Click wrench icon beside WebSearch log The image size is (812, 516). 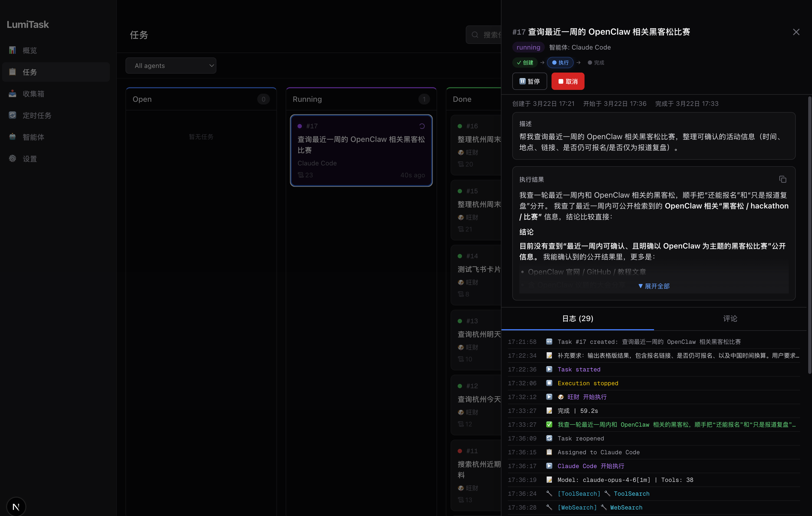coord(549,507)
